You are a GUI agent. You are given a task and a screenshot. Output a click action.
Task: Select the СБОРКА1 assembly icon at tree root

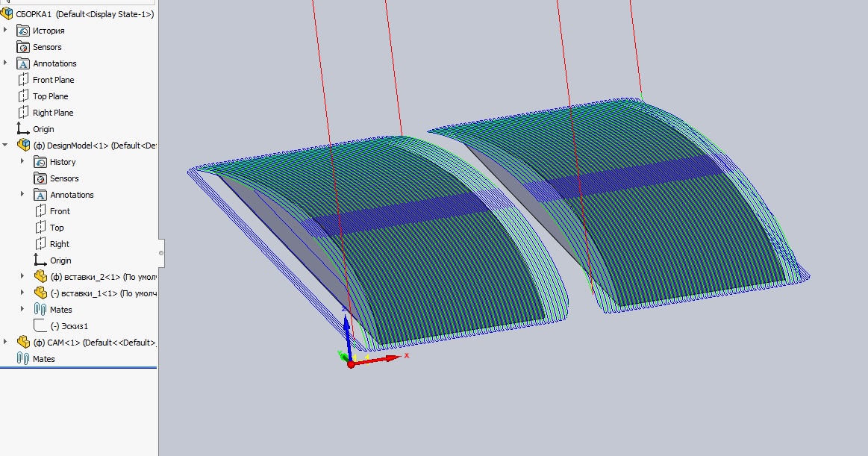pos(7,14)
